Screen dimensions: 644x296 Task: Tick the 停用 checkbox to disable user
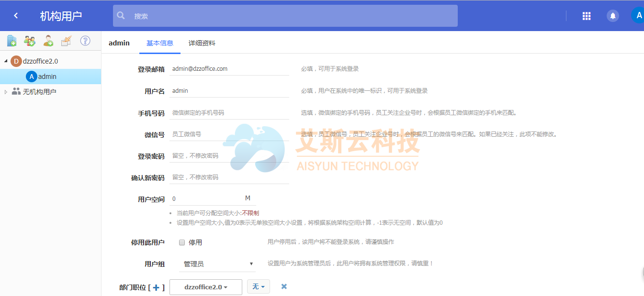[182, 242]
